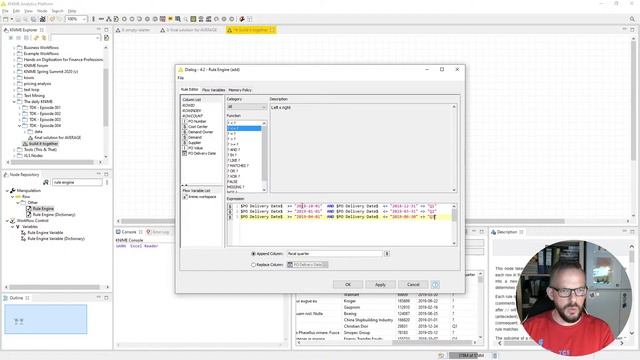The width and height of the screenshot is (640, 360).
Task: Maximize the Outline panel
Action: click(x=106, y=298)
